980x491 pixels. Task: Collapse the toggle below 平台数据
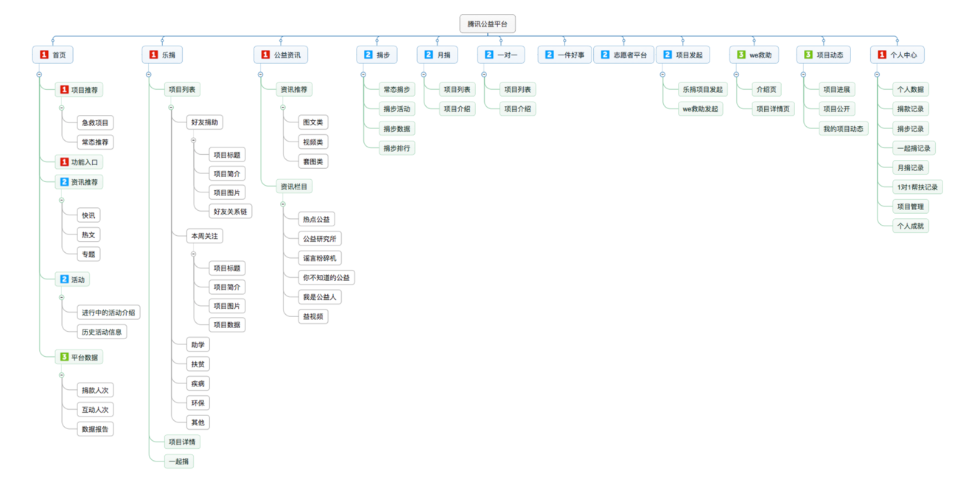pos(62,375)
